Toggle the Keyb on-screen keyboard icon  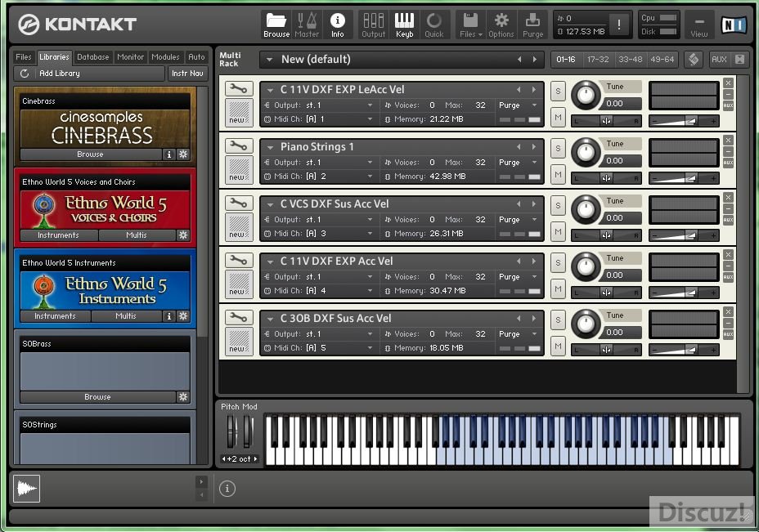(x=404, y=25)
